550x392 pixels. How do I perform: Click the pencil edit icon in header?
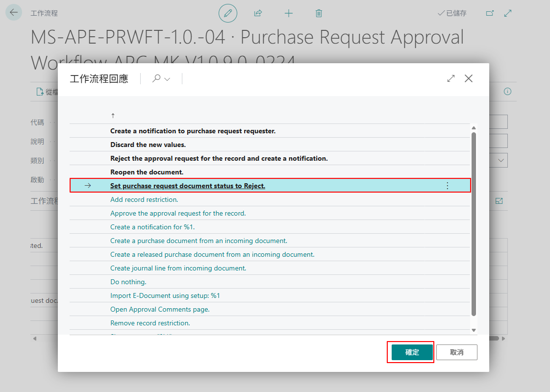[x=228, y=13]
